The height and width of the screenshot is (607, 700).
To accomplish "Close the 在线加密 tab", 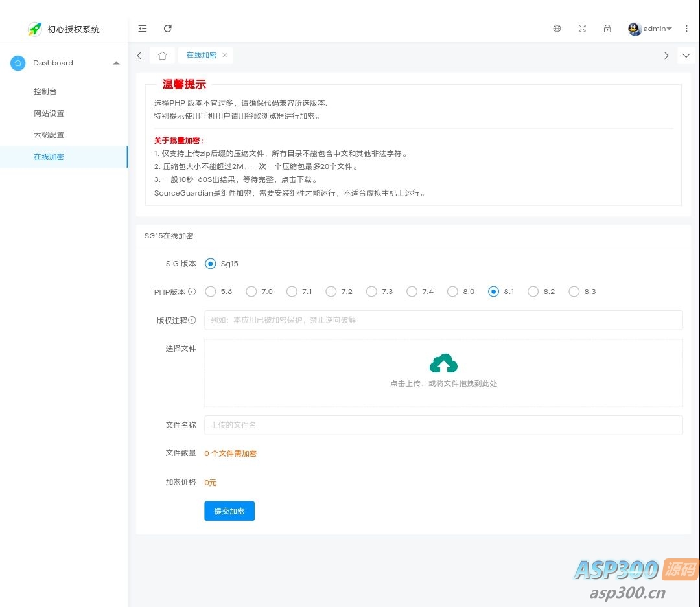I will (x=225, y=56).
